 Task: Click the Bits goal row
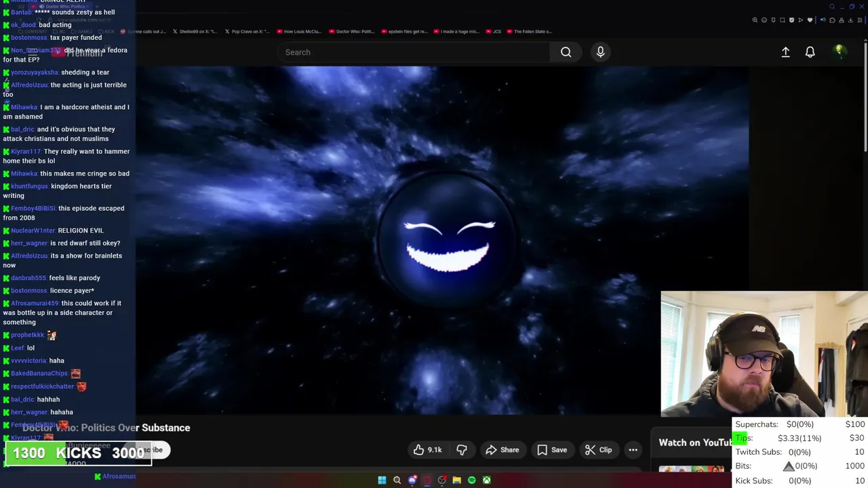coord(800,466)
